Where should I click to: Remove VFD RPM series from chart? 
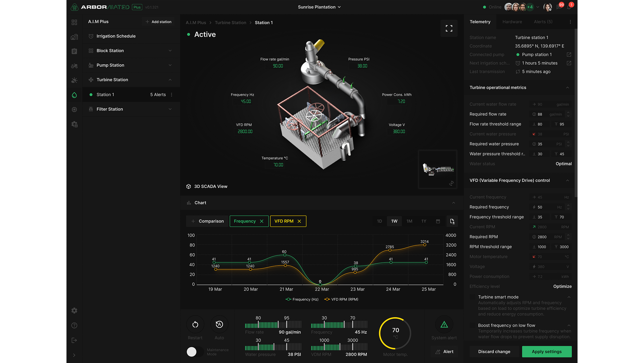tap(299, 221)
